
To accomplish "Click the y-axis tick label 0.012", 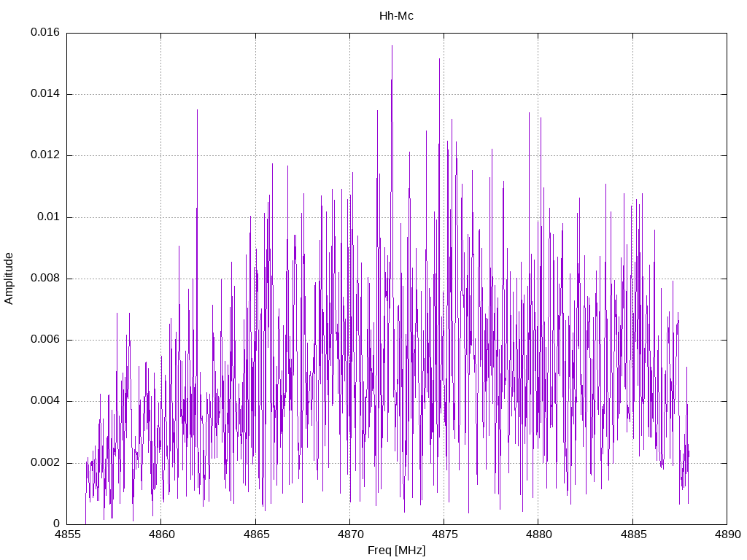I will (x=45, y=155).
